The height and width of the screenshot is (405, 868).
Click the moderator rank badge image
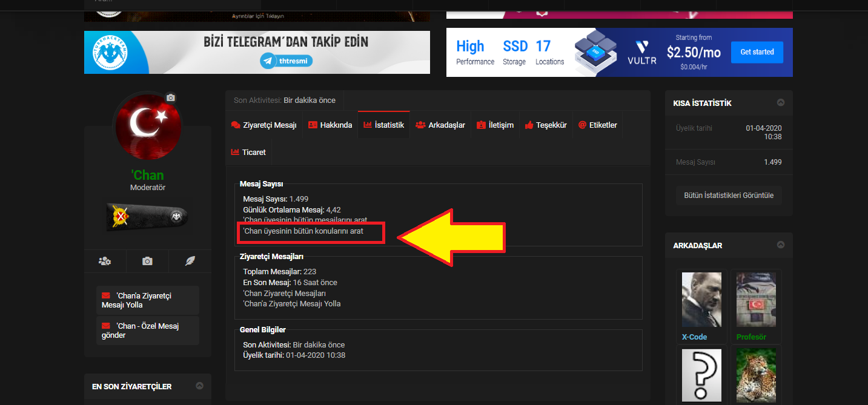pos(148,217)
